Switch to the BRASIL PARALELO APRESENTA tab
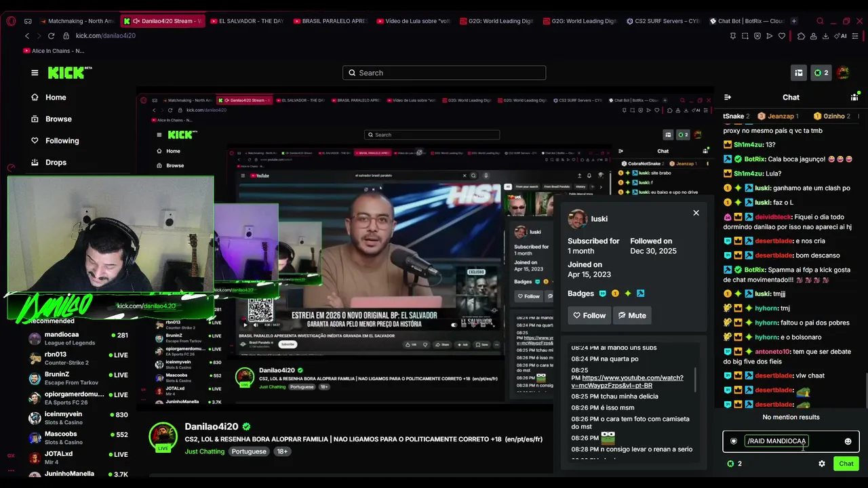The image size is (868, 488). tap(332, 21)
